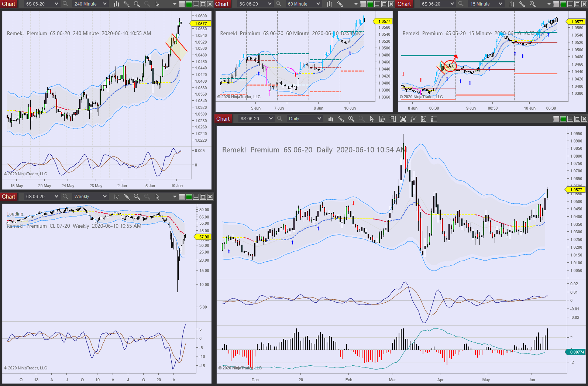Open Chart menu of 15 Minute window

pyautogui.click(x=404, y=4)
